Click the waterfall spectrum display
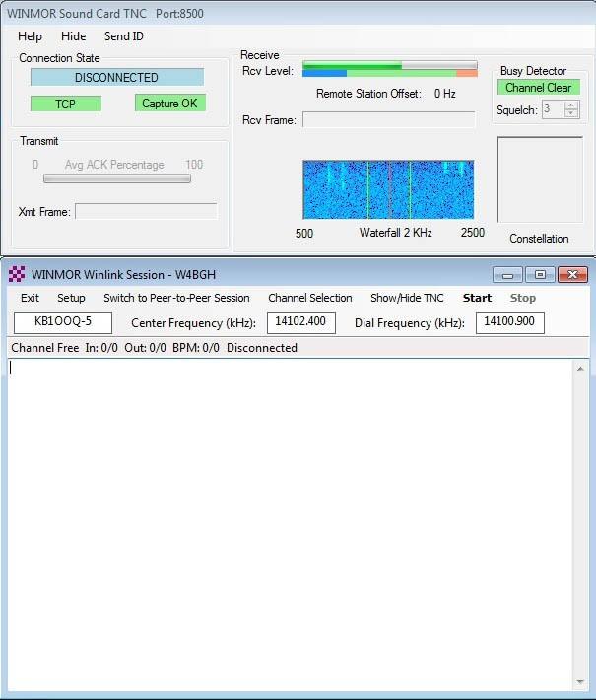The height and width of the screenshot is (700, 596). click(388, 189)
